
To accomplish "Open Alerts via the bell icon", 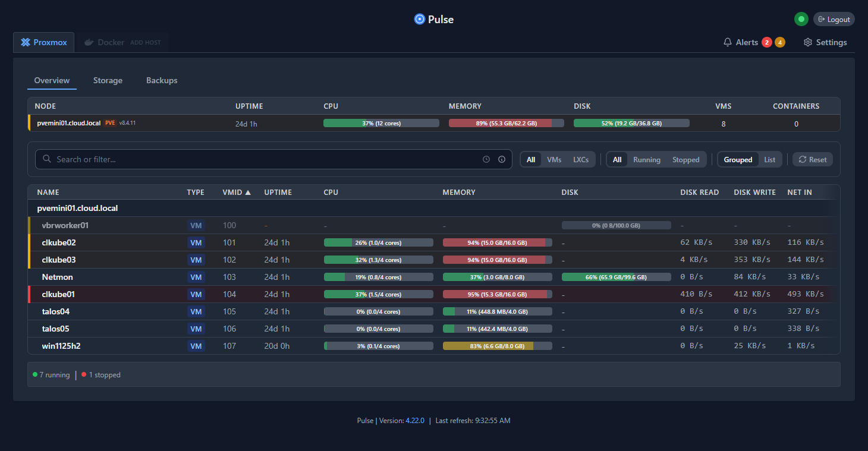I will point(728,42).
